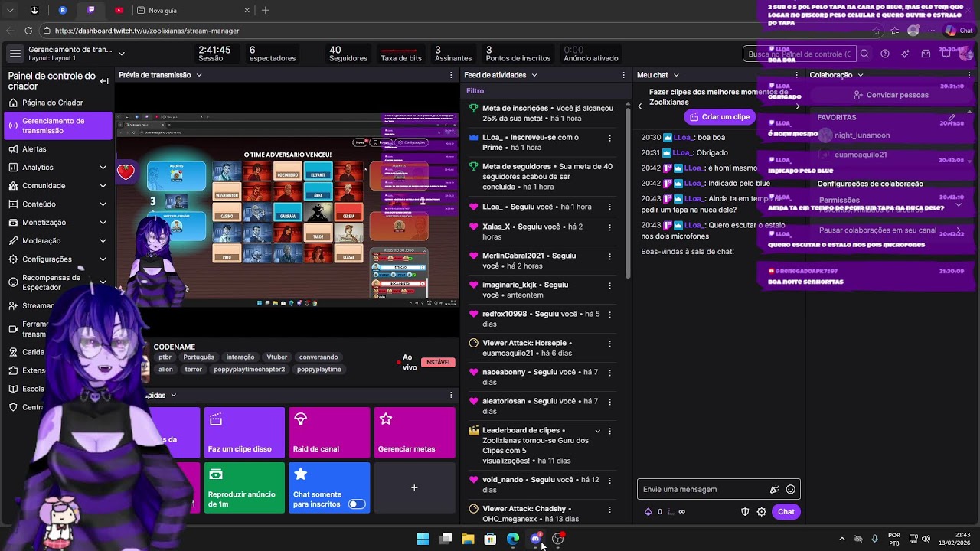Click the bits icon below chat
980x551 pixels.
(x=648, y=512)
